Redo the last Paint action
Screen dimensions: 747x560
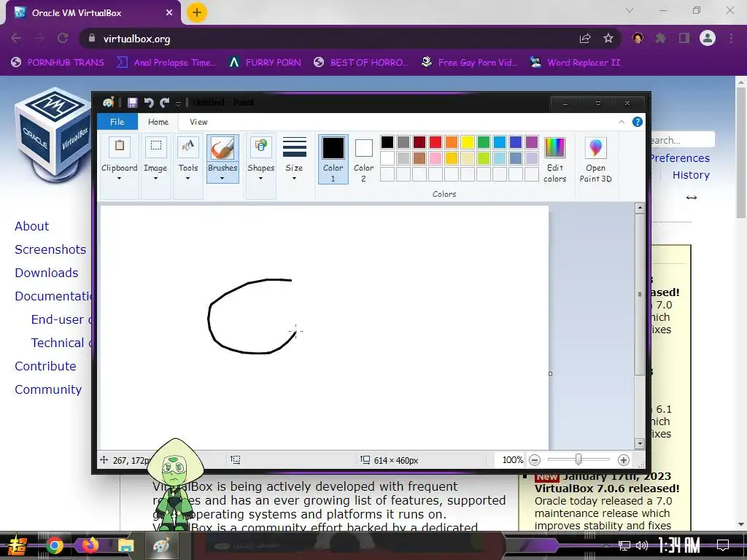[165, 102]
